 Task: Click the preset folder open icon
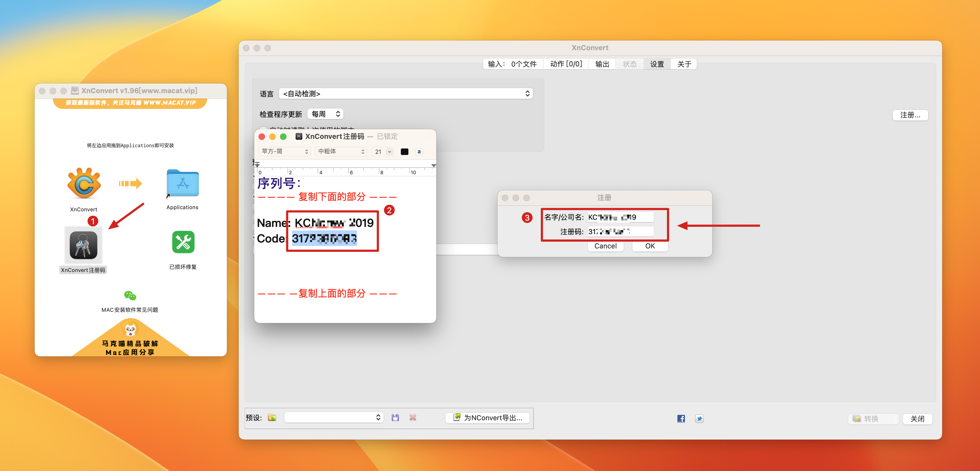[272, 418]
